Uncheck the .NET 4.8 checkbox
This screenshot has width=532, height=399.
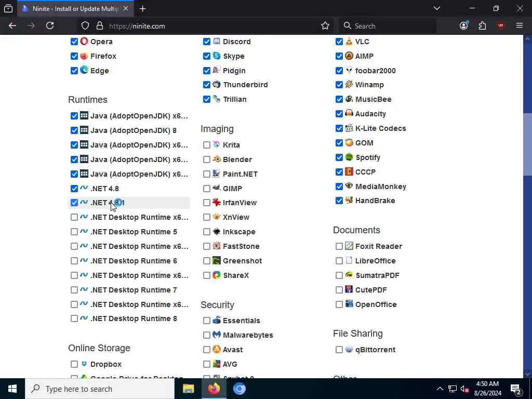click(74, 188)
